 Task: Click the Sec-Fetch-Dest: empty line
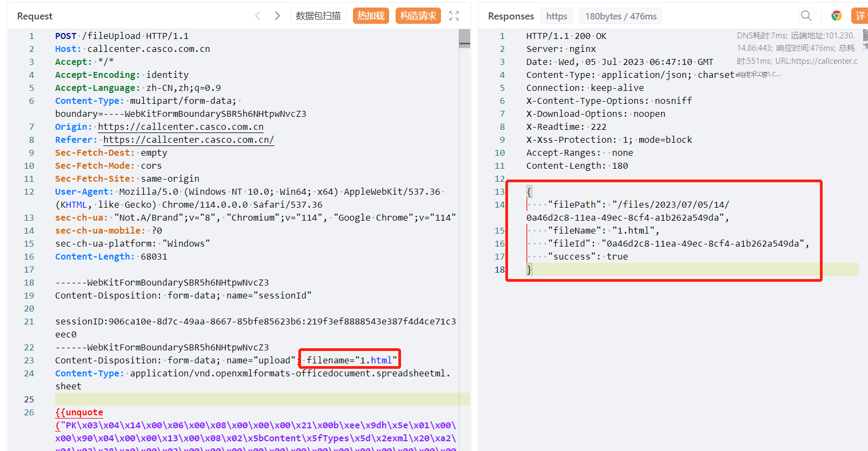click(111, 152)
